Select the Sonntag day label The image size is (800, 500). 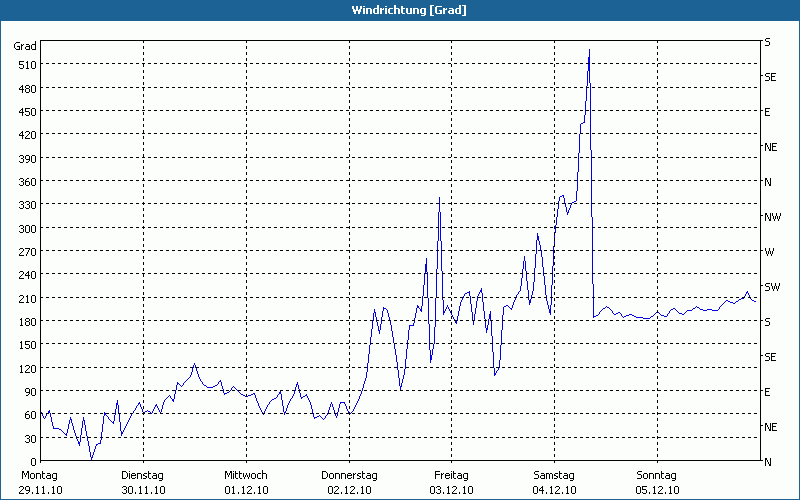[x=657, y=475]
